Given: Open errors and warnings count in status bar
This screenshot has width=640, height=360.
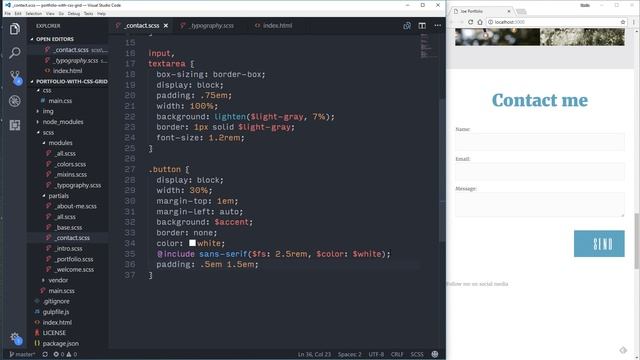Looking at the screenshot, I should click(x=65, y=354).
